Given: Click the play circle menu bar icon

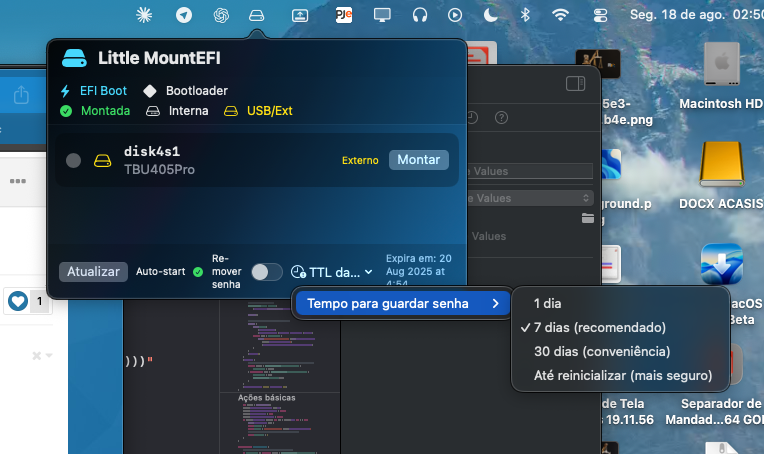Looking at the screenshot, I should (455, 15).
